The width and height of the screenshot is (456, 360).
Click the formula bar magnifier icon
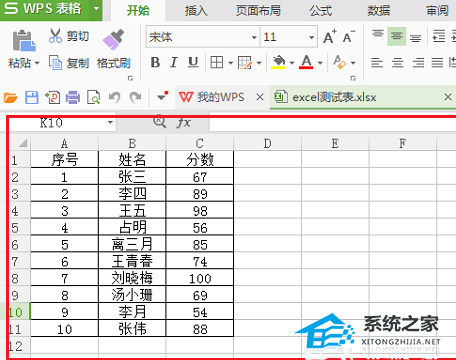coord(159,122)
